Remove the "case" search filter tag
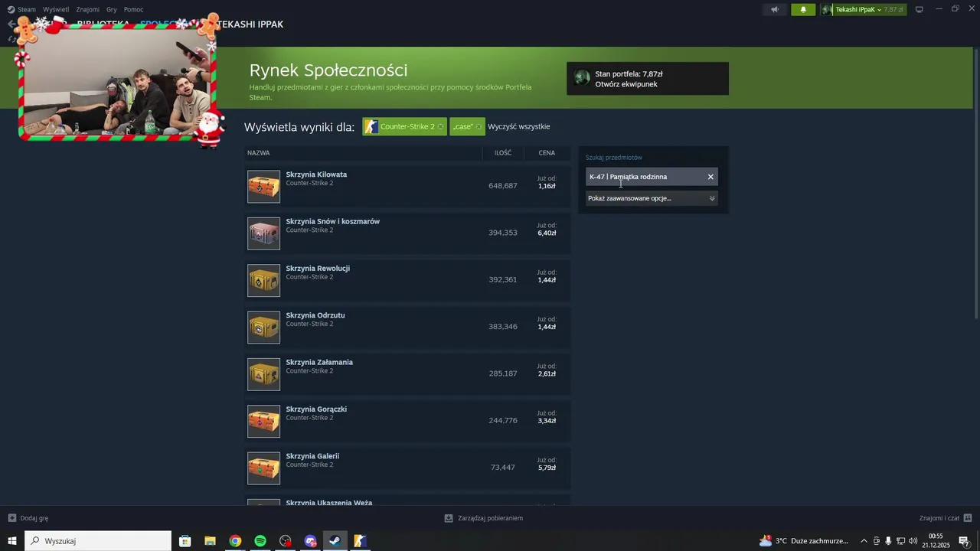This screenshot has width=980, height=551. tap(479, 127)
